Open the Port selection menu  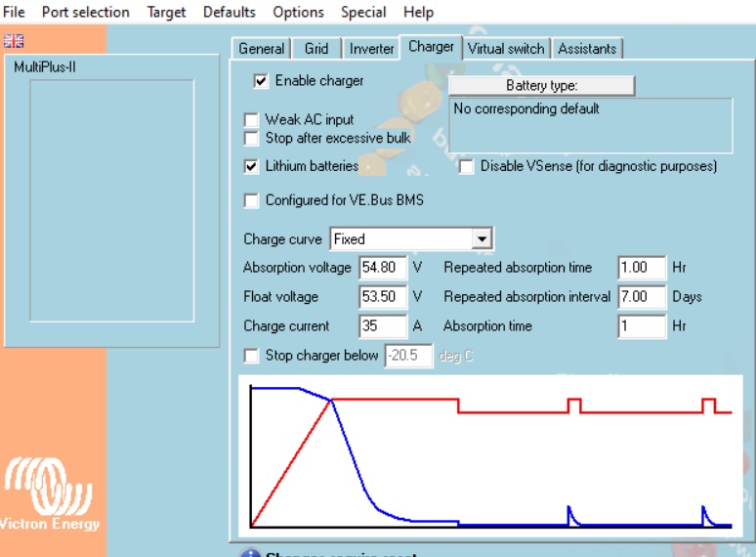[x=86, y=12]
